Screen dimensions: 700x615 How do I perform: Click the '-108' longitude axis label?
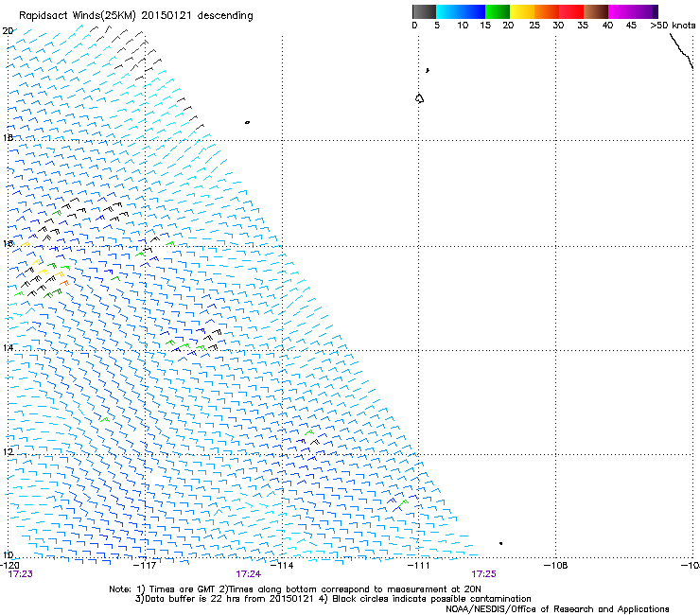[556, 566]
